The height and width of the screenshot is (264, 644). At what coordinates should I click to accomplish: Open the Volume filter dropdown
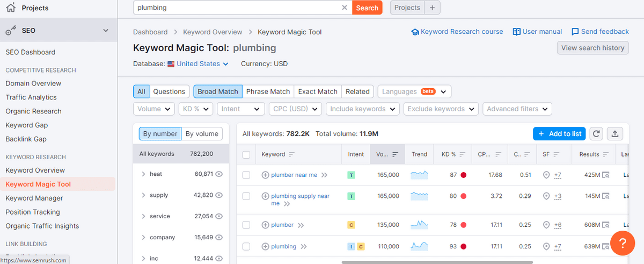[x=154, y=109]
